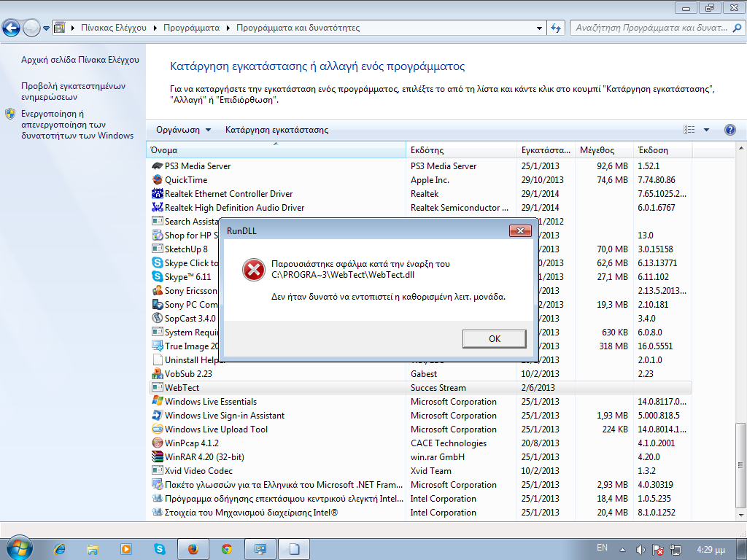Open Αρχική σελίδα Πίνακα Ελέγχου link

click(80, 60)
